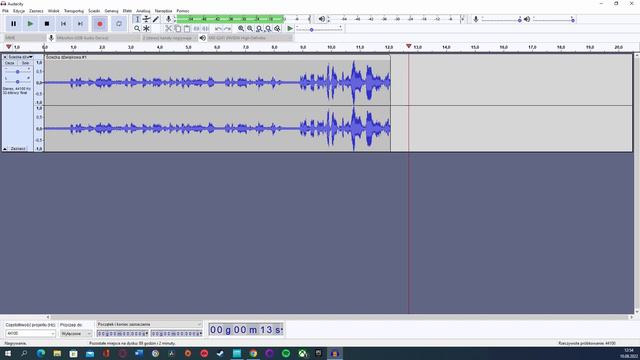The width and height of the screenshot is (640, 360).
Task: Open the Plik menu
Action: pyautogui.click(x=5, y=11)
